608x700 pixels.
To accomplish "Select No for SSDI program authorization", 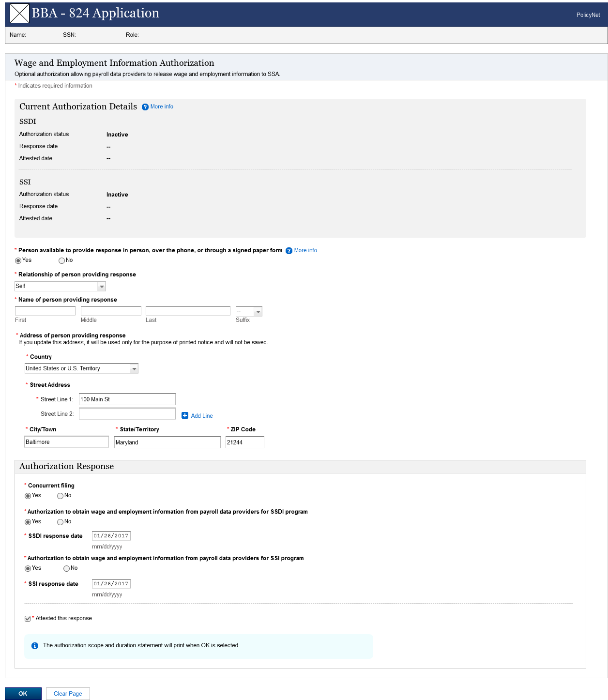I will (61, 522).
